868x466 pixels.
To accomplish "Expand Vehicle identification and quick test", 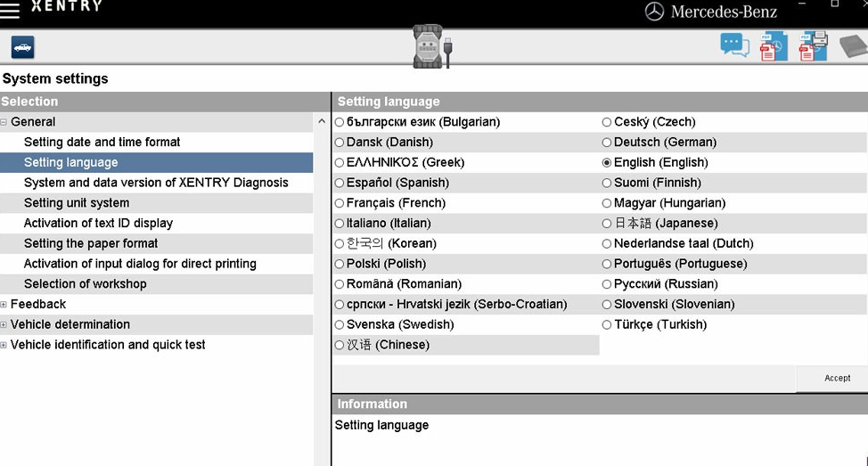I will (4, 345).
